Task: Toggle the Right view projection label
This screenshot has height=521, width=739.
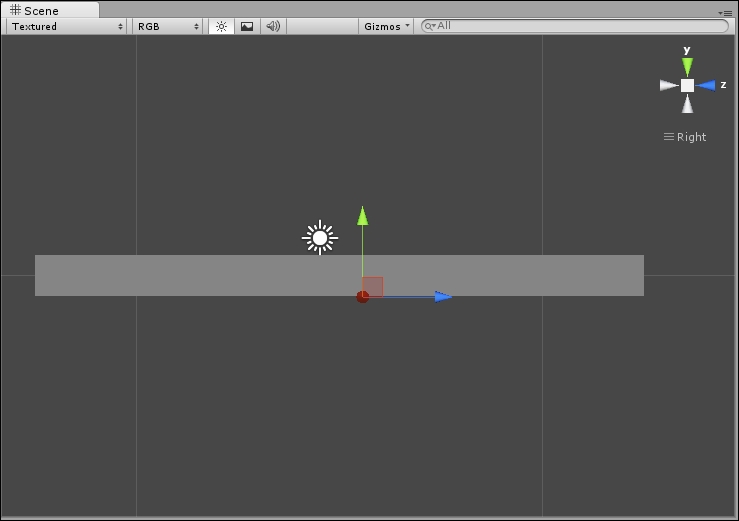Action: tap(685, 137)
